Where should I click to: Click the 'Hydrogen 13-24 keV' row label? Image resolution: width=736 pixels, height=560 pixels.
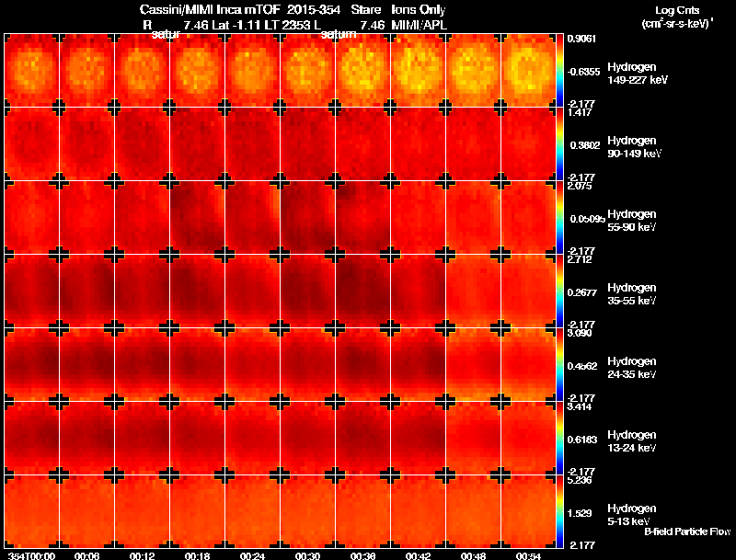coord(632,441)
